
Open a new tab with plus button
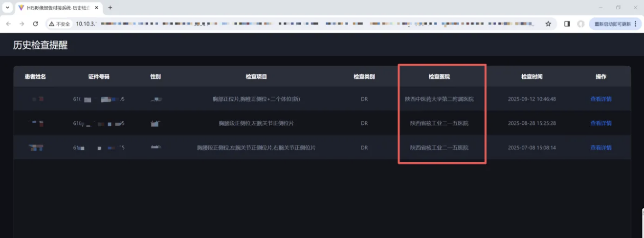point(110,8)
